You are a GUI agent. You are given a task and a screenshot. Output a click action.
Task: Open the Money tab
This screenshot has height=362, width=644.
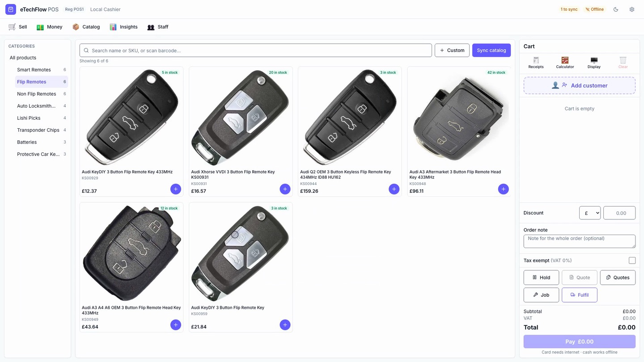(50, 27)
